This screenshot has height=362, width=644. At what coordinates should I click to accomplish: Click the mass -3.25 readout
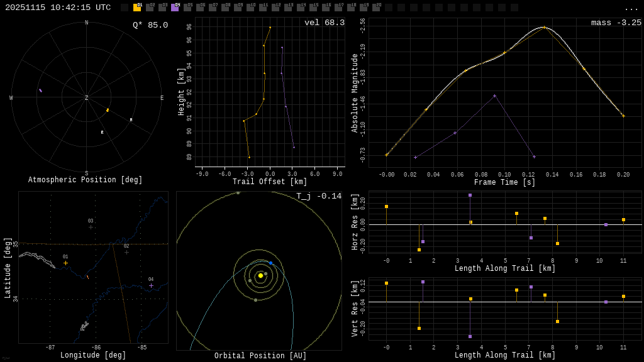616,23
